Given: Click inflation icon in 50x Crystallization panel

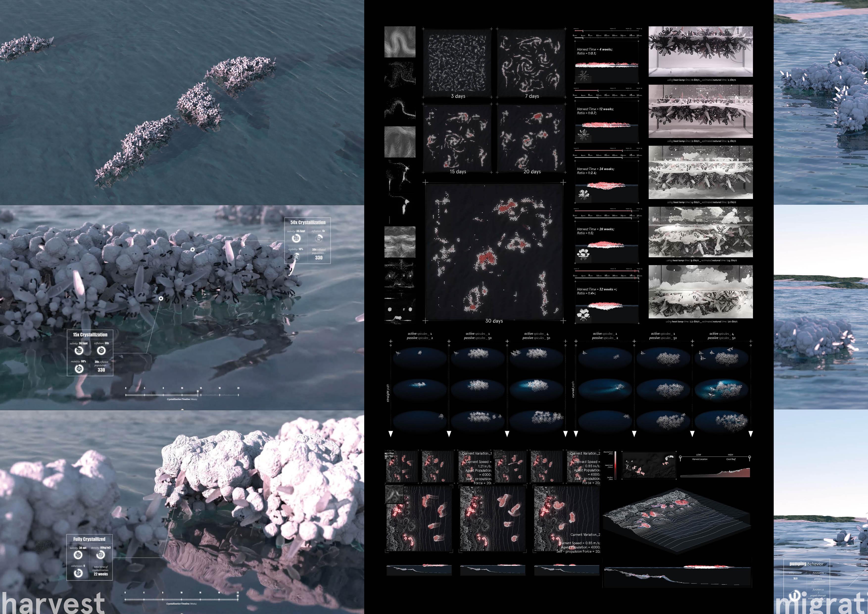Looking at the screenshot, I should [319, 238].
